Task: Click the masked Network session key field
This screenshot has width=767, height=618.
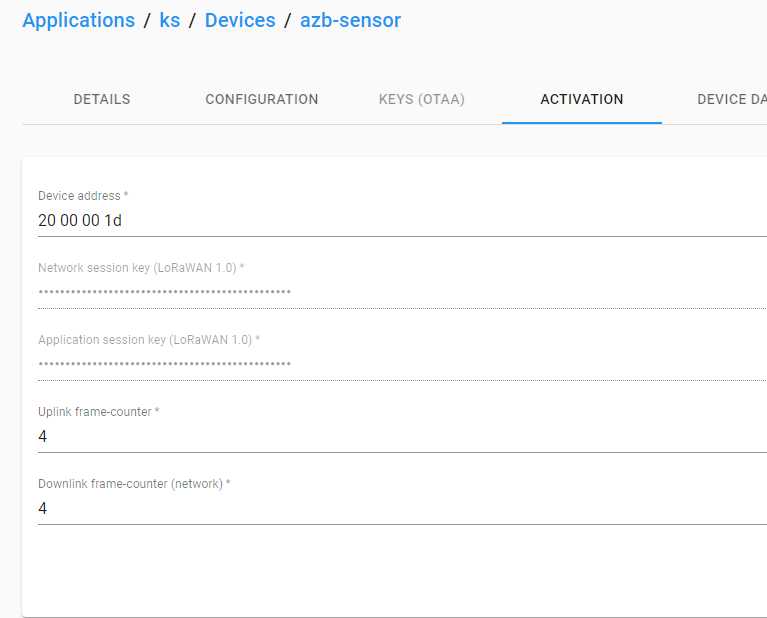Action: click(x=402, y=293)
